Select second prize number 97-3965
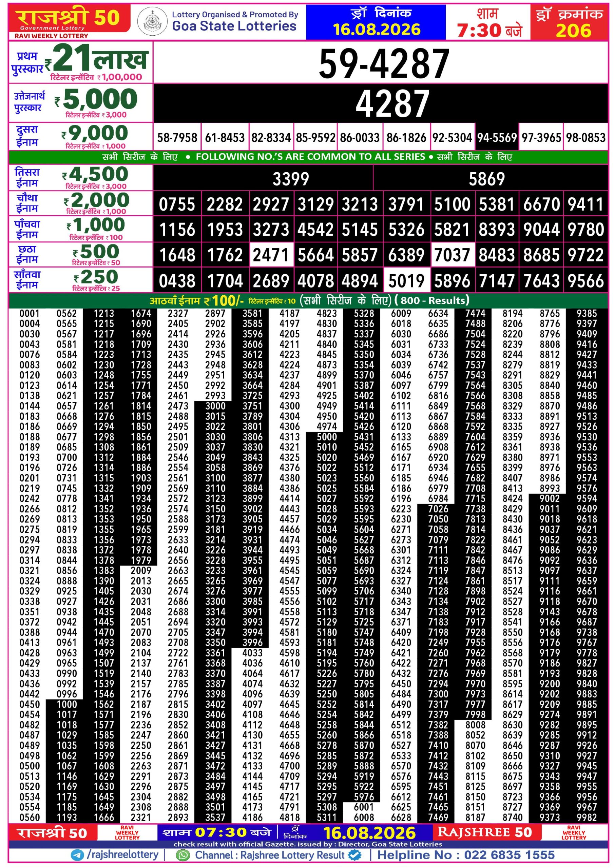Image resolution: width=614 pixels, height=868 pixels. click(x=541, y=137)
